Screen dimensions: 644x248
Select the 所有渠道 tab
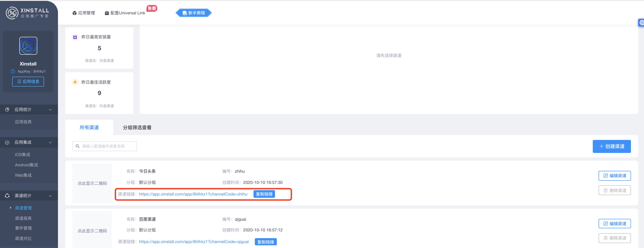[89, 128]
